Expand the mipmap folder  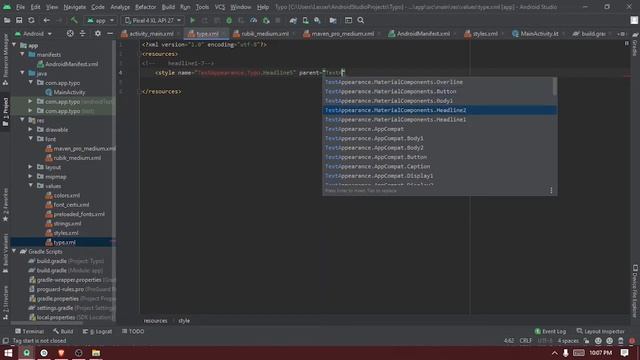click(x=31, y=176)
